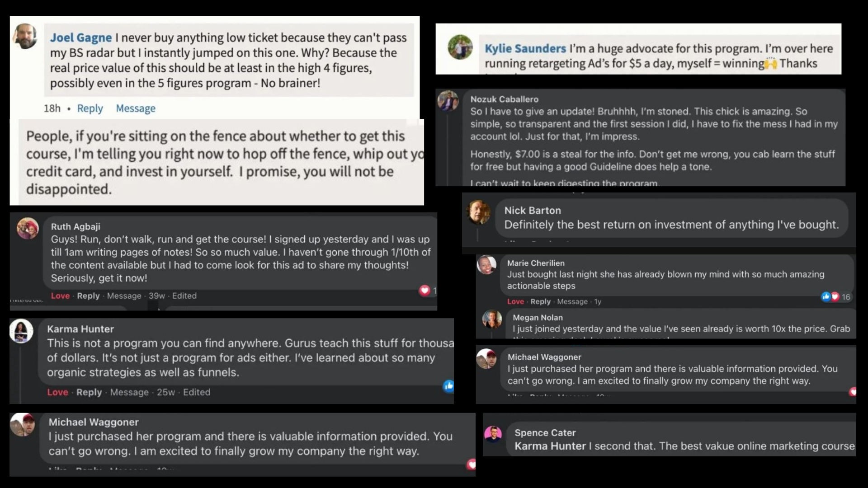Click Message under Joel Gagne's comment

tap(136, 108)
